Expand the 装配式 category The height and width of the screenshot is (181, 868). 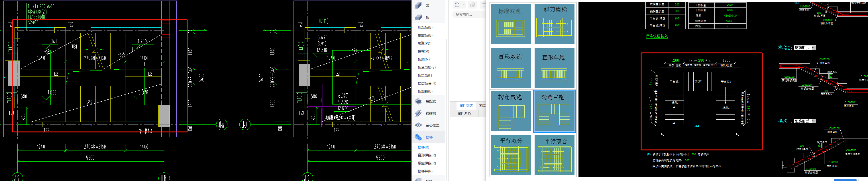428,101
